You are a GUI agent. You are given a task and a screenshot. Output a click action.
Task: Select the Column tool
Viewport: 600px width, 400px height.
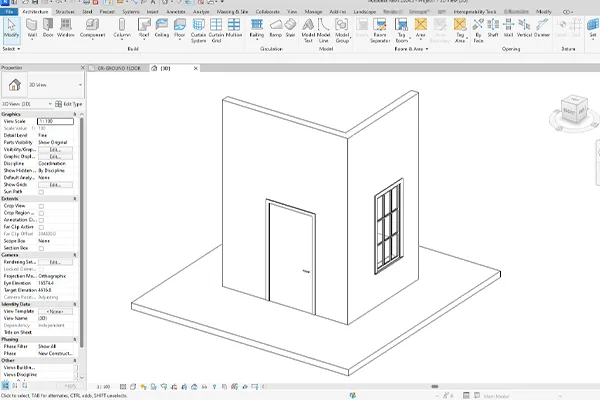122,29
